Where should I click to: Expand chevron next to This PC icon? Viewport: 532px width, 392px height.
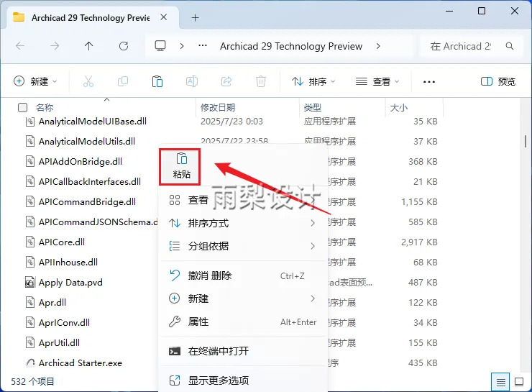coord(182,46)
